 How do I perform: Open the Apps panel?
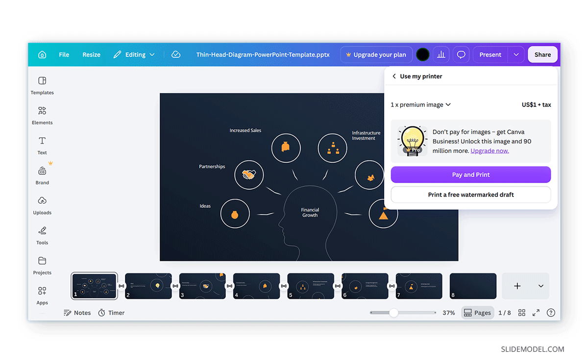tap(42, 295)
